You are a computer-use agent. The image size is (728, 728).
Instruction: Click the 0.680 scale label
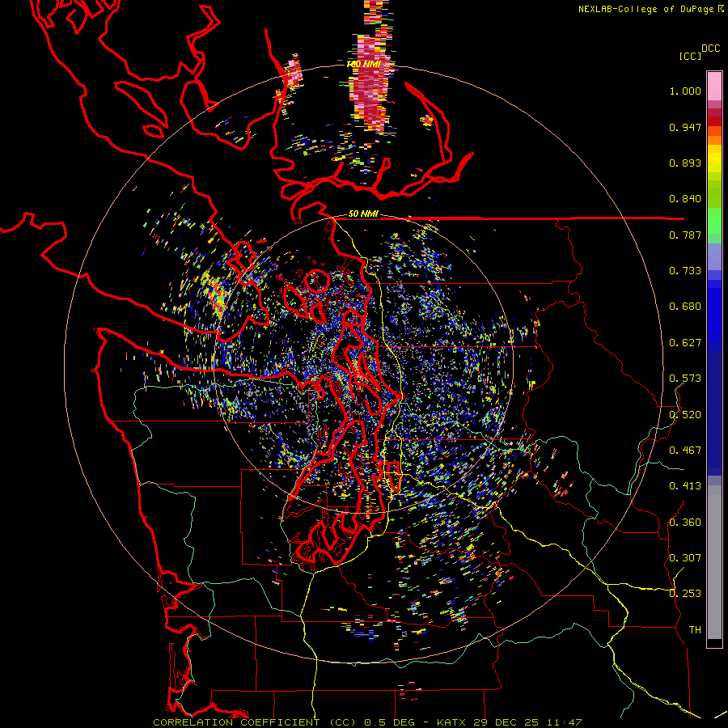click(x=685, y=307)
